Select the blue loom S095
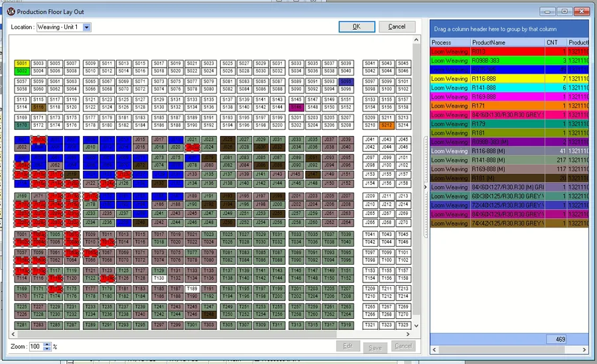 (x=346, y=82)
